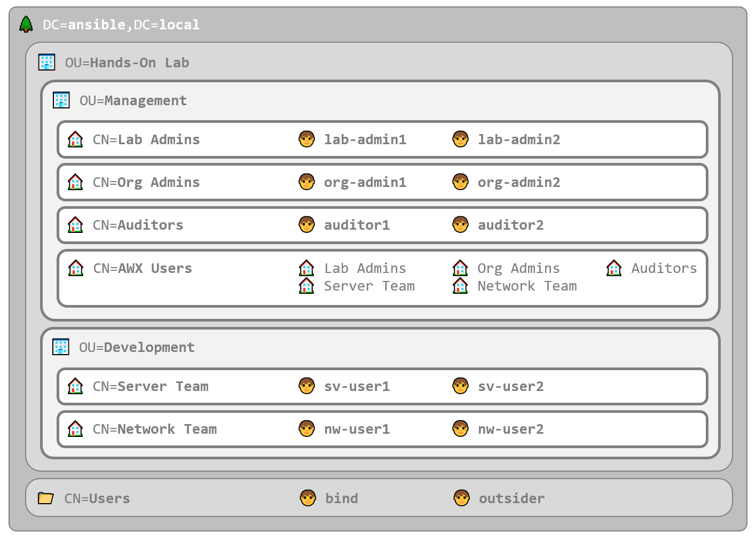Select the building icon for OU=Management

tap(61, 100)
